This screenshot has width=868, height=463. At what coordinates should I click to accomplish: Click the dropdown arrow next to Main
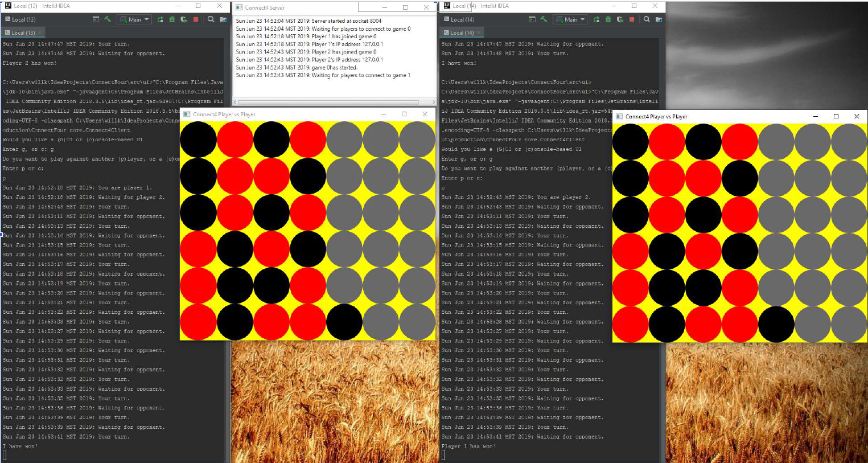pos(147,19)
